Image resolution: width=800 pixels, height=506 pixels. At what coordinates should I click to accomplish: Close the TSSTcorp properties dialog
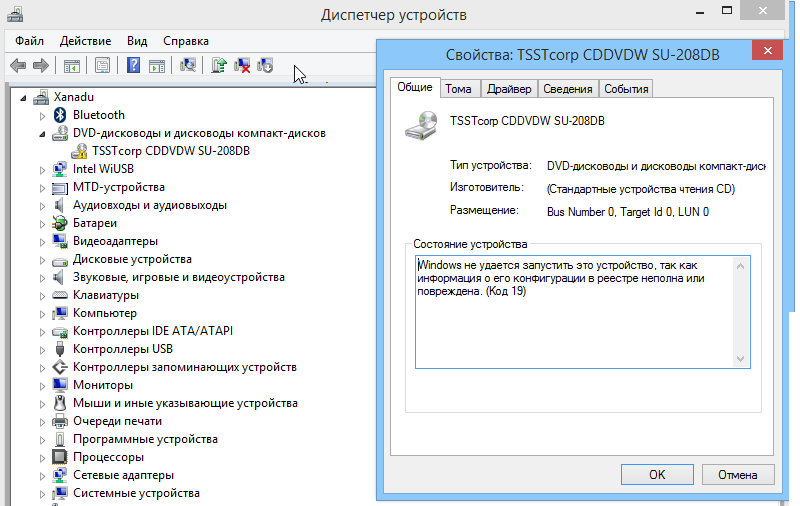pyautogui.click(x=767, y=50)
